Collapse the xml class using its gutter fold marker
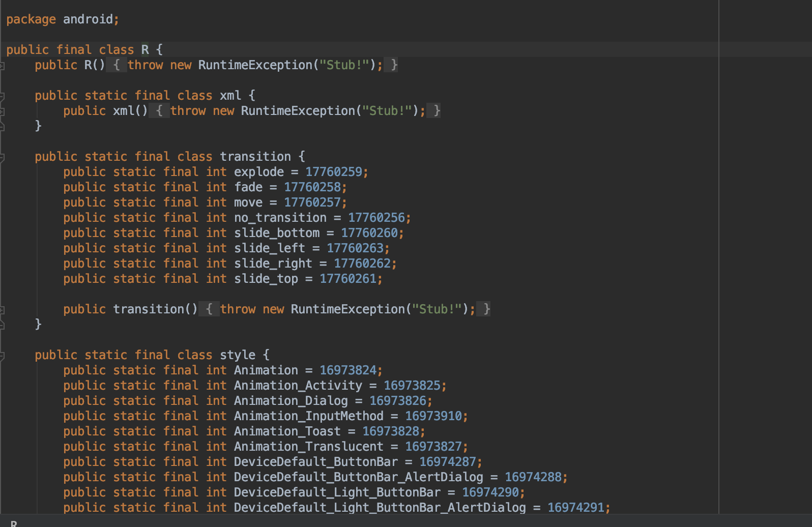This screenshot has height=527, width=812. click(2, 96)
